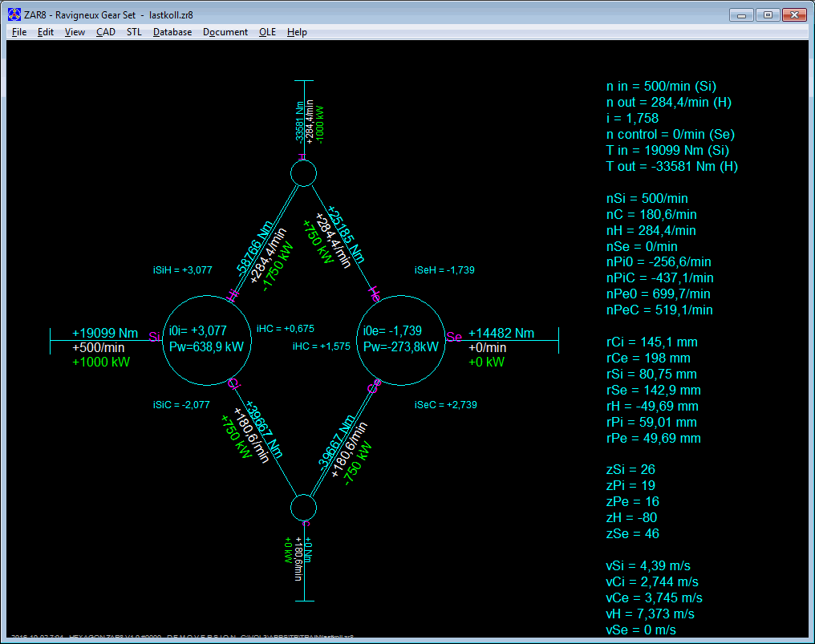This screenshot has width=815, height=644.
Task: Click the small top node circle for shaft H
Action: pyautogui.click(x=303, y=173)
